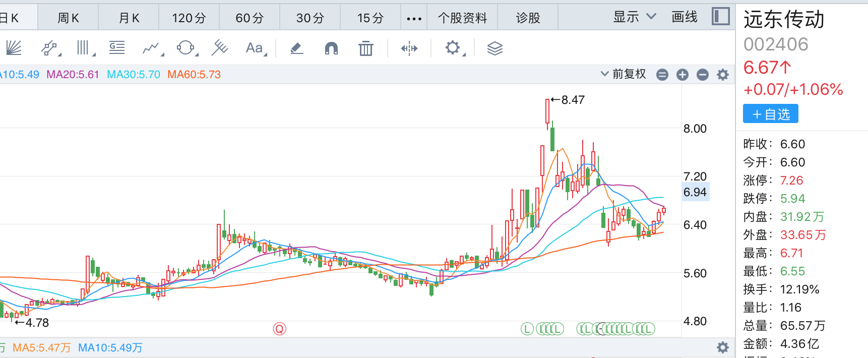
Task: Open volume panel settings gear
Action: [722, 347]
